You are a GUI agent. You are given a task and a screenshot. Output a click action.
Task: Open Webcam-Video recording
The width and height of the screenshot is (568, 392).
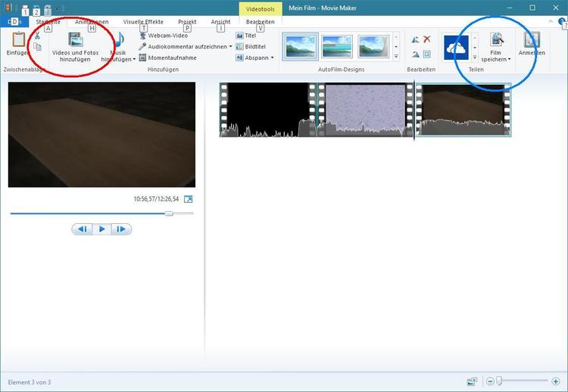click(x=164, y=36)
